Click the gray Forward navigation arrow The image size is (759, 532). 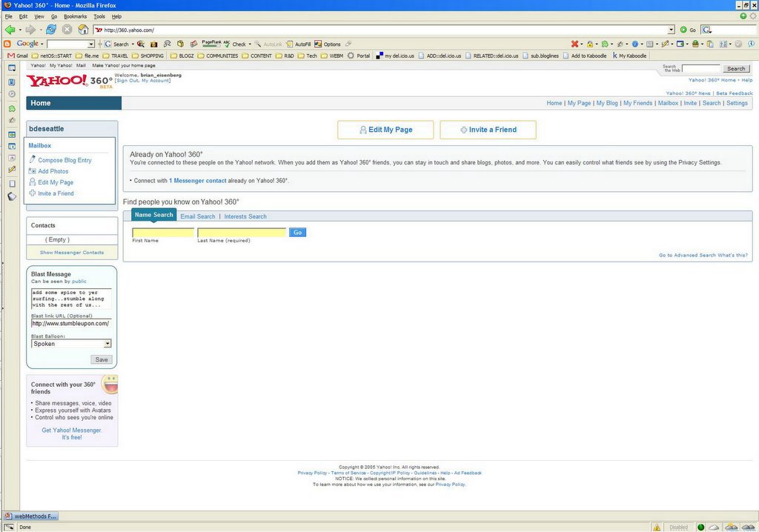click(30, 30)
